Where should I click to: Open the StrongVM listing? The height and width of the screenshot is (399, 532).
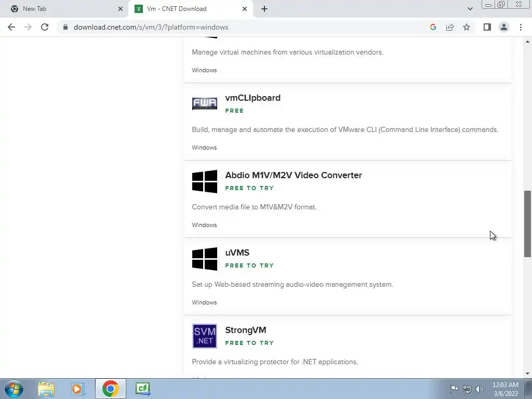[246, 330]
